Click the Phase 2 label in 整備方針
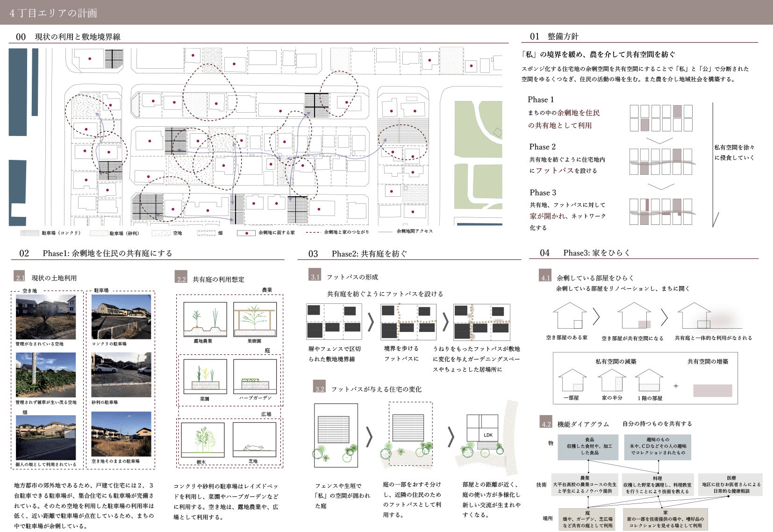773x532 pixels. (543, 147)
